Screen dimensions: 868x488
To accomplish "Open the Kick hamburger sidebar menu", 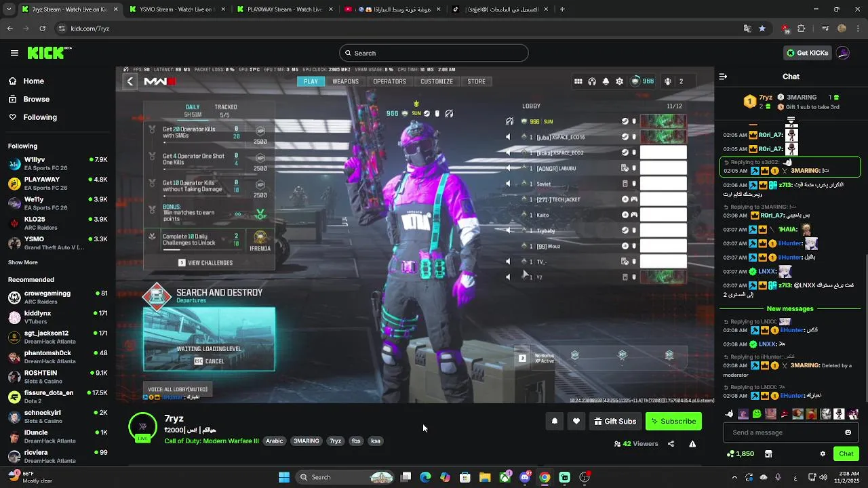I will pyautogui.click(x=14, y=53).
